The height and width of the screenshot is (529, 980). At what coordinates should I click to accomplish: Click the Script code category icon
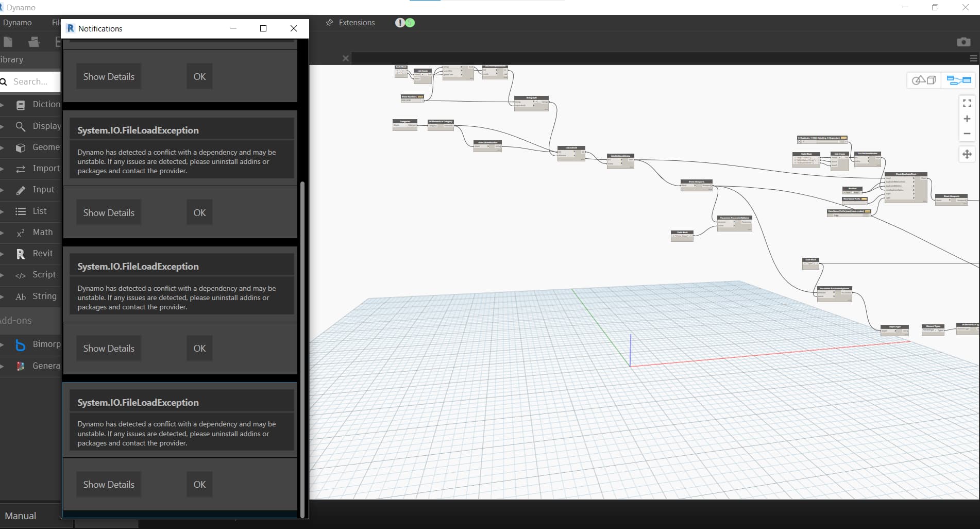(x=21, y=275)
